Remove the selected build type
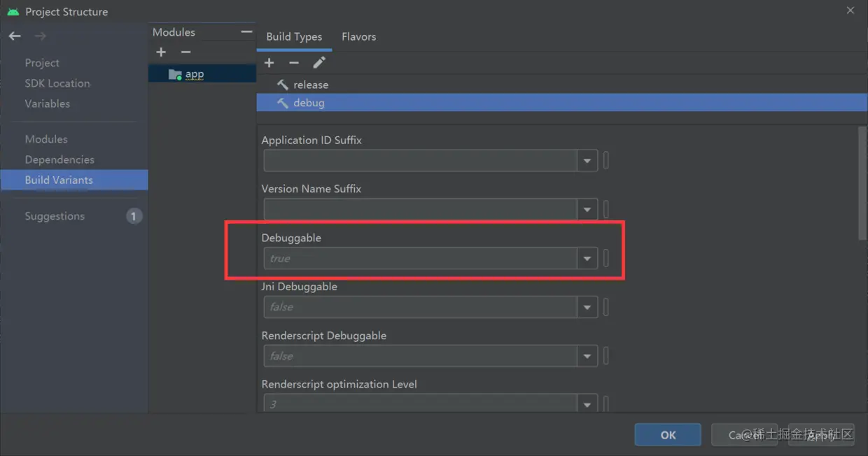 tap(294, 63)
